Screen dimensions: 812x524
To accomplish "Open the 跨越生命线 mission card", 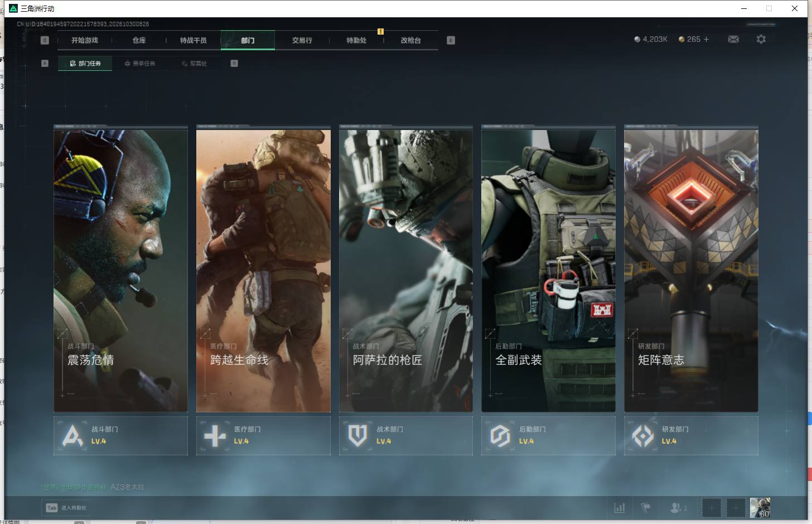I will coord(263,271).
